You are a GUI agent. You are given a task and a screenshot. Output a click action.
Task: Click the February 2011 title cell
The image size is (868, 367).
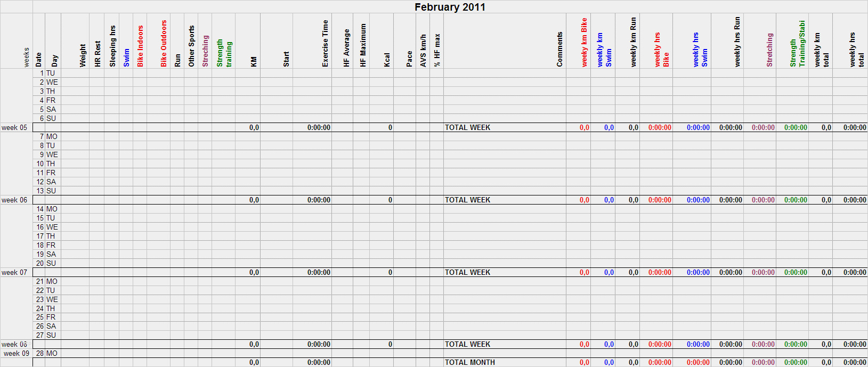[450, 7]
